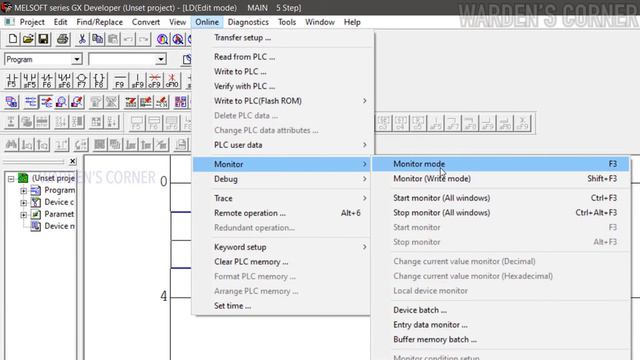
Task: Open the Tools menu
Action: [x=287, y=22]
